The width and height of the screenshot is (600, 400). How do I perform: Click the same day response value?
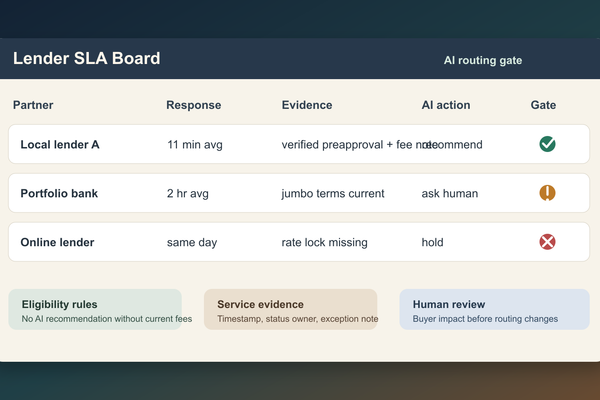click(x=192, y=243)
